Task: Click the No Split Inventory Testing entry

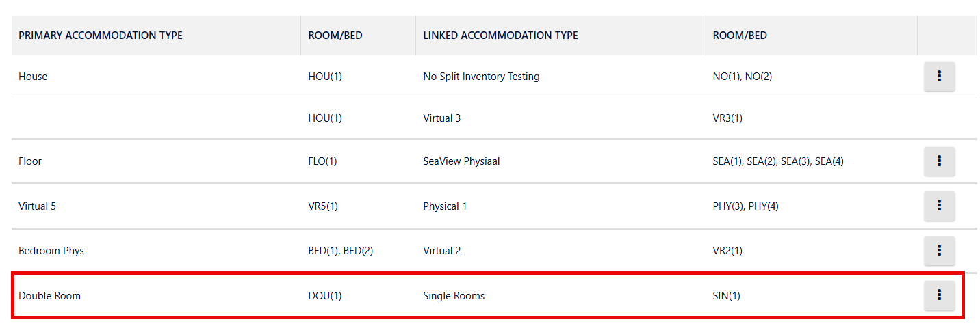Action: 482,77
